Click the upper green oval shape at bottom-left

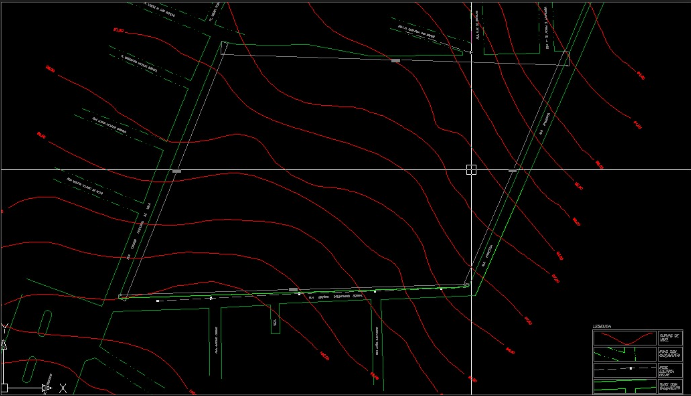[45, 323]
